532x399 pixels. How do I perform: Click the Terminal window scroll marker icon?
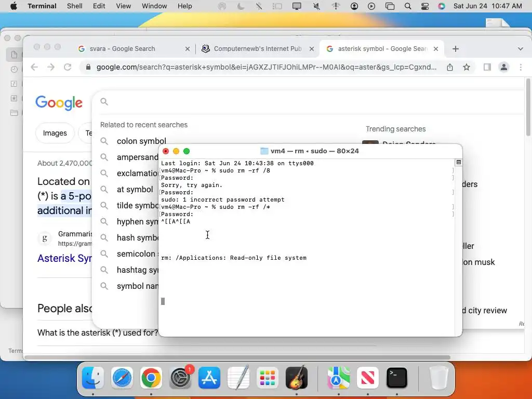458,163
